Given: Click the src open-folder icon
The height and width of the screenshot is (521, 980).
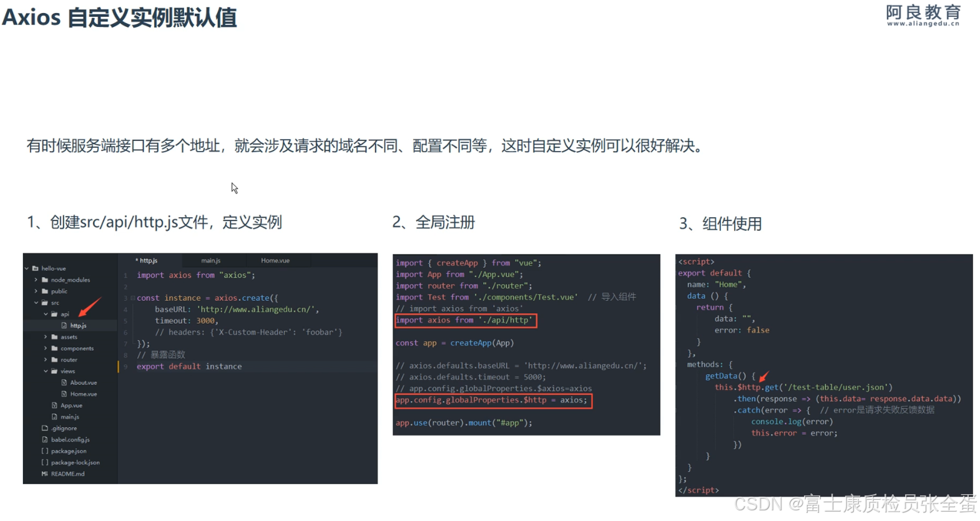Looking at the screenshot, I should tap(45, 303).
